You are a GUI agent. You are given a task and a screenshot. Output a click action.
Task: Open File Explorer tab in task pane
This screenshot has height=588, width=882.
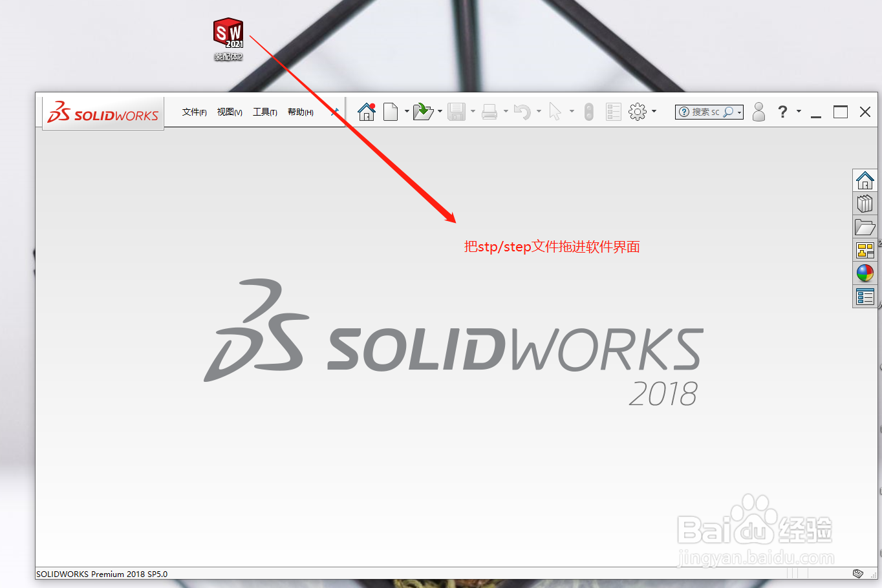coord(865,227)
